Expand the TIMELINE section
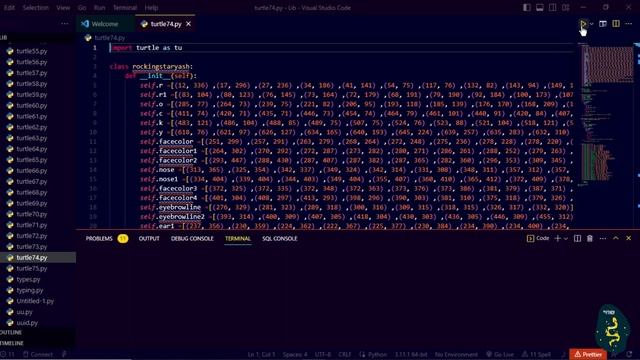The width and height of the screenshot is (640, 360). (12, 343)
